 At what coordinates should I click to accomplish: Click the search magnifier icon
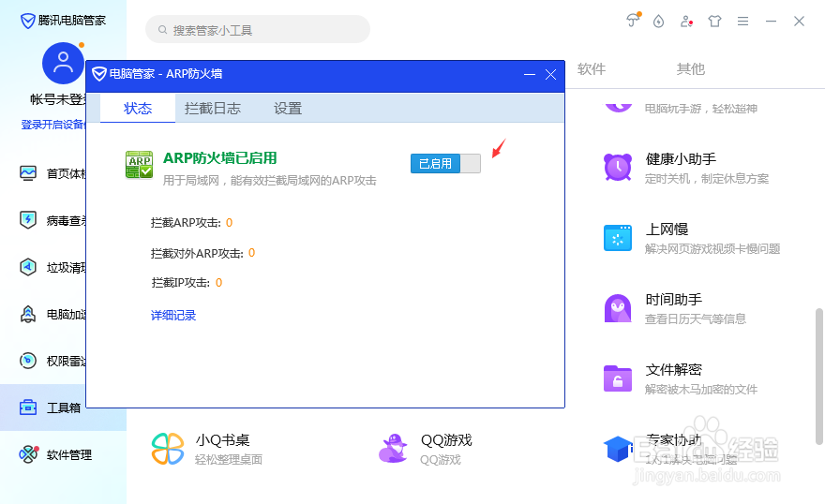point(162,29)
